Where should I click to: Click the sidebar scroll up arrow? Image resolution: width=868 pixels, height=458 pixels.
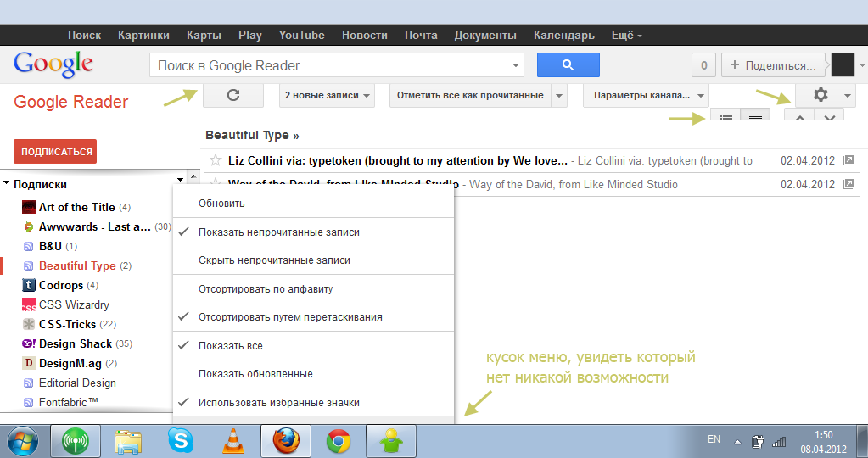click(x=193, y=177)
